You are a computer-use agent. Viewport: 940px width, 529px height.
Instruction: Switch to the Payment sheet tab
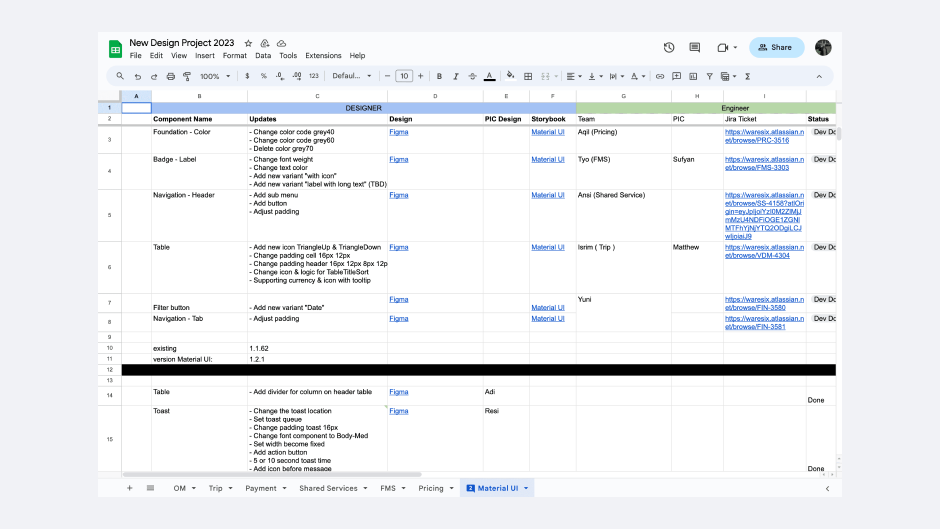point(266,488)
